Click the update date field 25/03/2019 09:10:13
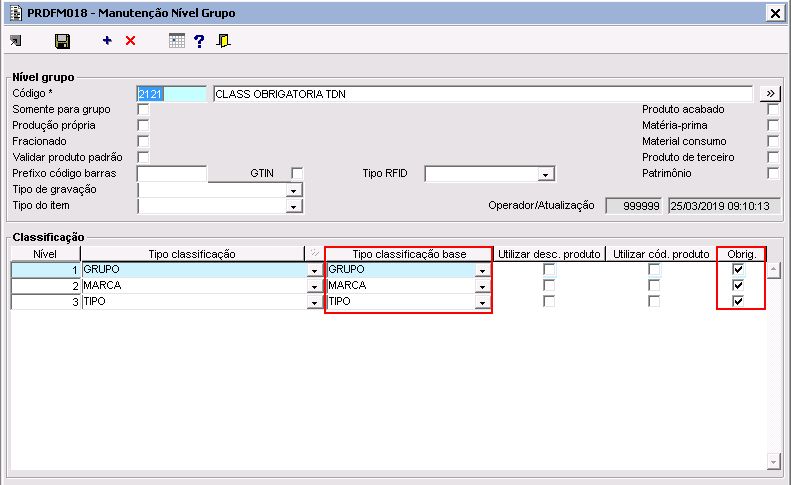Viewport: 791px width, 485px height. click(724, 206)
